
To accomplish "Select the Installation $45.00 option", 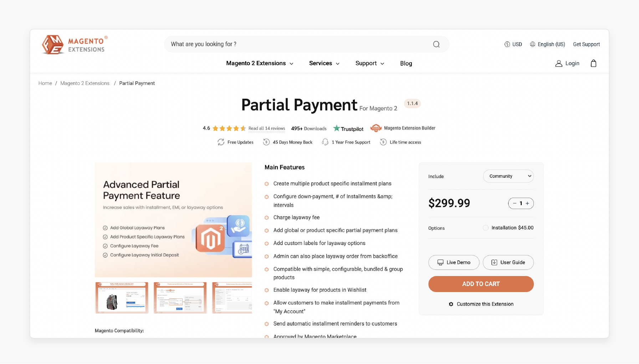I will 486,228.
